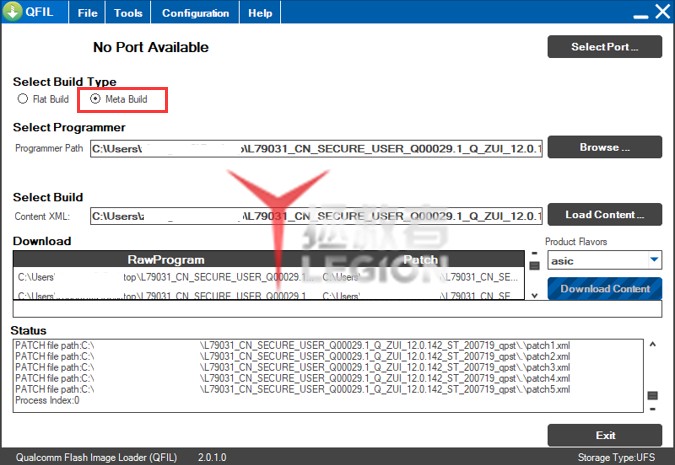This screenshot has height=465, width=675.
Task: Close the QFIL window
Action: pyautogui.click(x=663, y=12)
